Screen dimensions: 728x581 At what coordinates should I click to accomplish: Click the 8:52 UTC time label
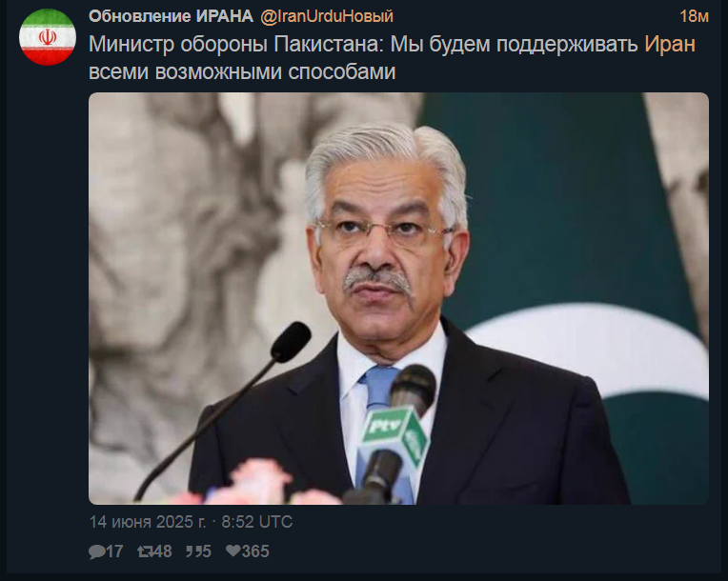[256, 522]
